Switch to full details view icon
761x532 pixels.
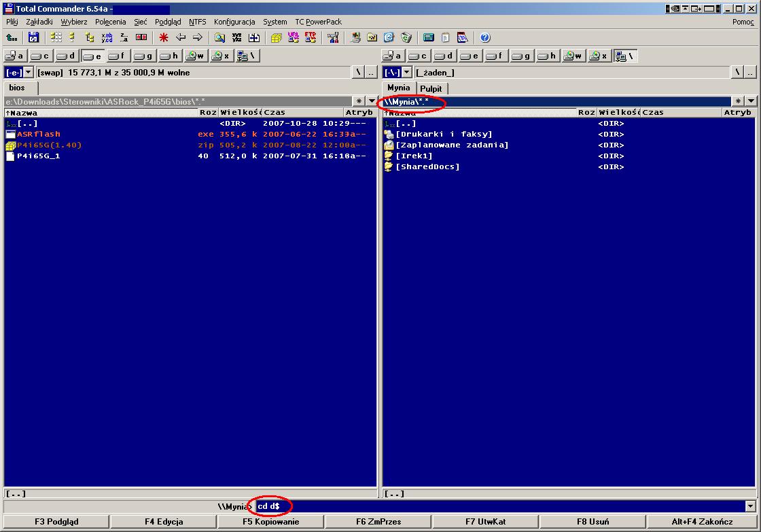pyautogui.click(x=72, y=37)
